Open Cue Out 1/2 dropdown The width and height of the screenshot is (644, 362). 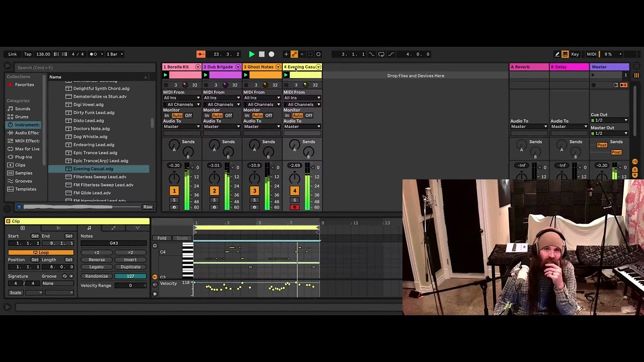click(609, 120)
